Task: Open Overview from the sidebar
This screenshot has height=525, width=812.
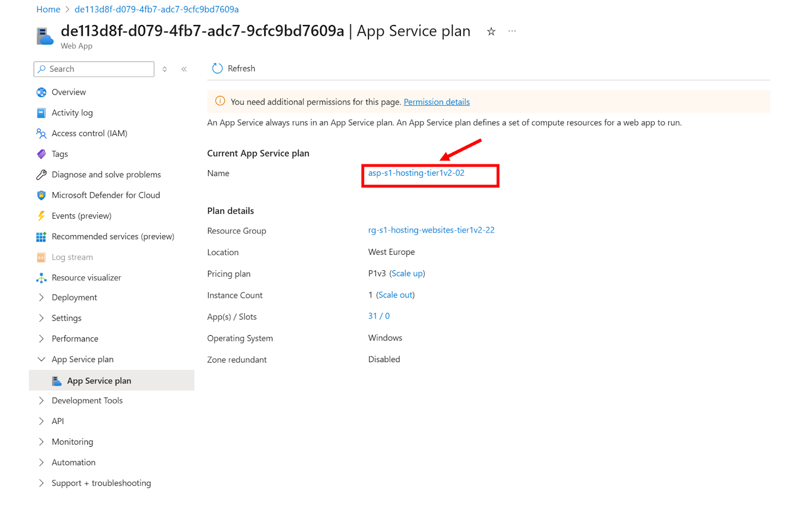Action: click(69, 92)
